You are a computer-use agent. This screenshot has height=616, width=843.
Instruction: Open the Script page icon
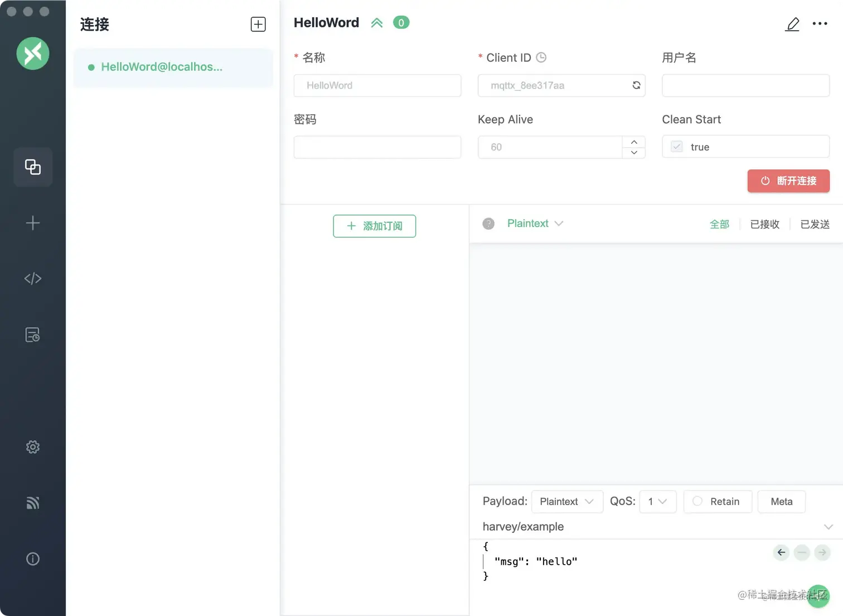point(33,278)
